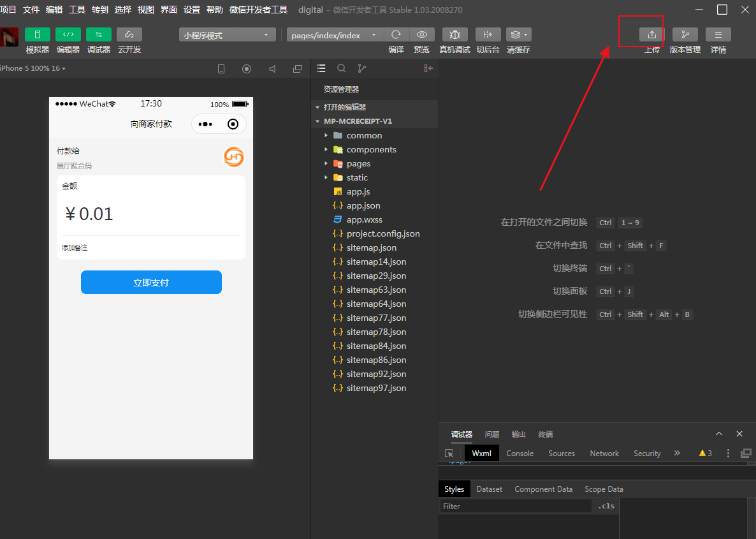This screenshot has height=539, width=756.
Task: Click the warnings count indicator
Action: 706,453
